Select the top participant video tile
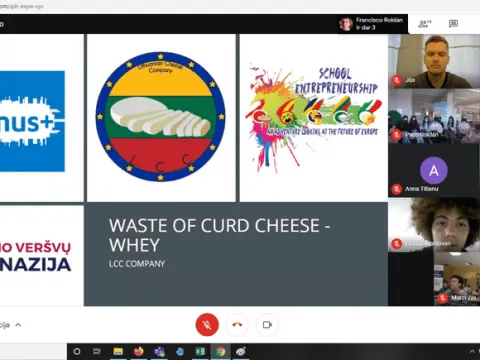480x360 pixels. pyautogui.click(x=434, y=61)
